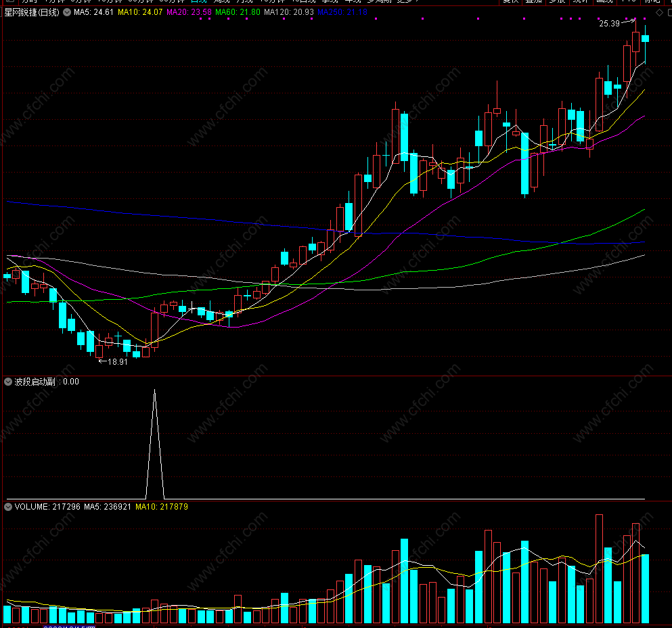Click the volume MA10: 217879 label

click(162, 507)
